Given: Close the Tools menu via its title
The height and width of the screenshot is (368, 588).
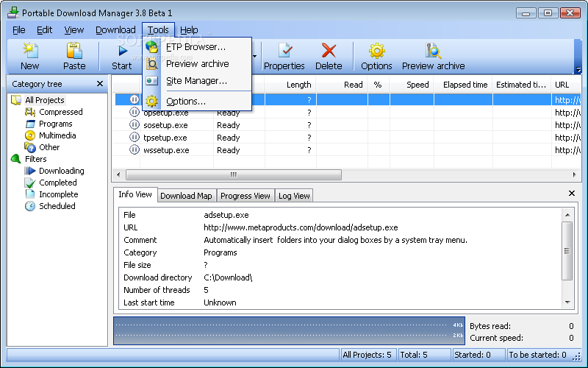Looking at the screenshot, I should click(x=158, y=29).
